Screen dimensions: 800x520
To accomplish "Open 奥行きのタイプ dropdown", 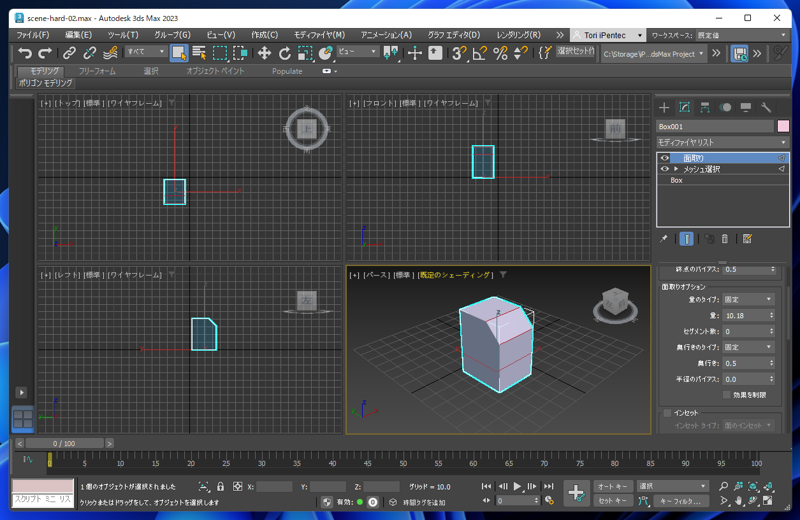I will [748, 347].
